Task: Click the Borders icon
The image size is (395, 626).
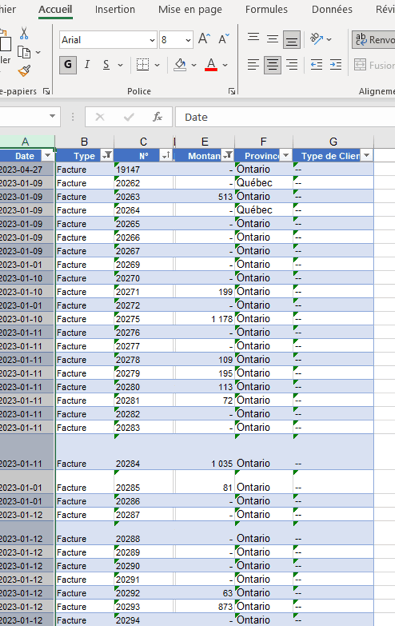Action: point(143,65)
